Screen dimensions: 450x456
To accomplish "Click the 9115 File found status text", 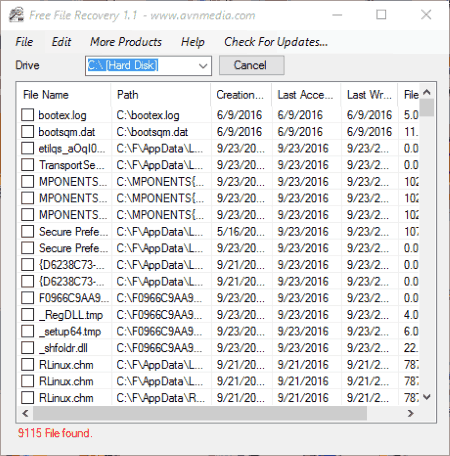I will [55, 433].
